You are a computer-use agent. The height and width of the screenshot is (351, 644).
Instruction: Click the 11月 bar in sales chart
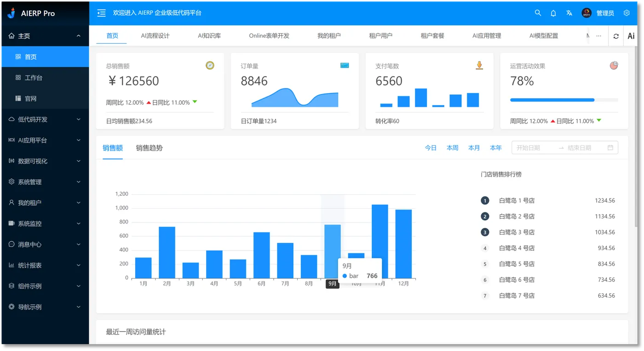point(380,241)
